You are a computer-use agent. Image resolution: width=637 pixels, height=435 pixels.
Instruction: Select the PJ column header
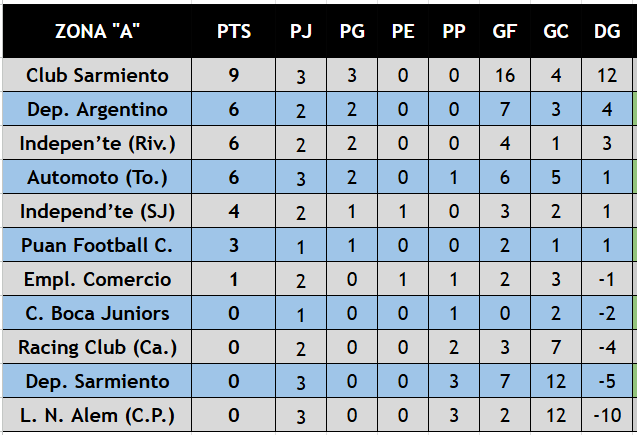(x=301, y=31)
